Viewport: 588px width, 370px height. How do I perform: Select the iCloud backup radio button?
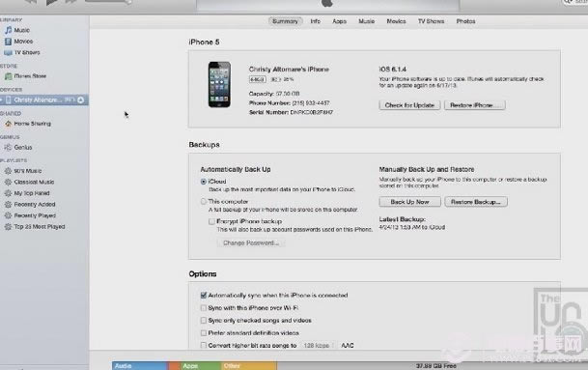tap(204, 182)
